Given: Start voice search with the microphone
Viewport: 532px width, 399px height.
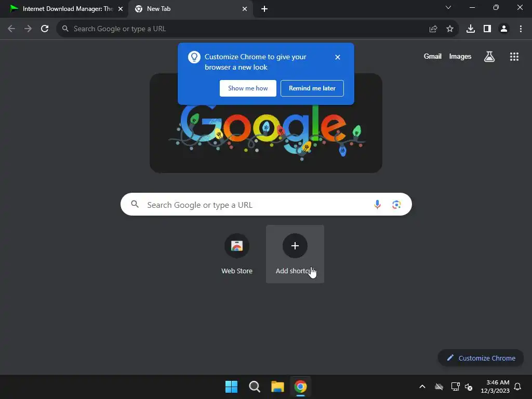Looking at the screenshot, I should [377, 204].
